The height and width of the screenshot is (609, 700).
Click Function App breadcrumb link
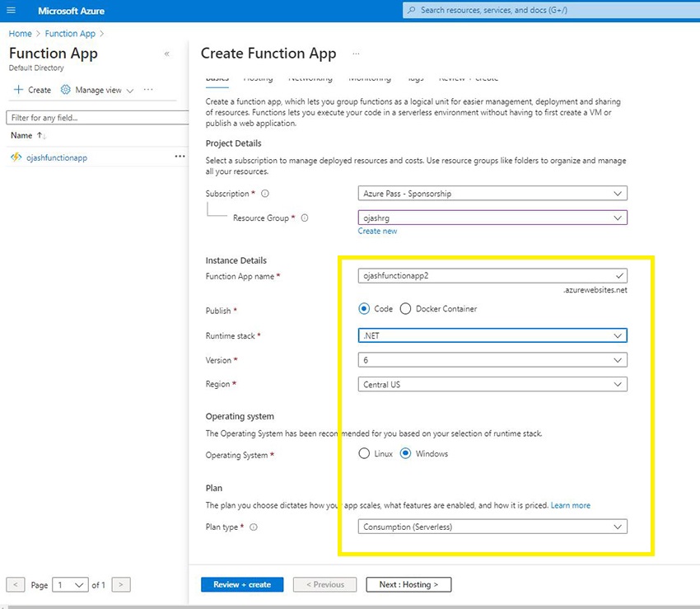70,34
